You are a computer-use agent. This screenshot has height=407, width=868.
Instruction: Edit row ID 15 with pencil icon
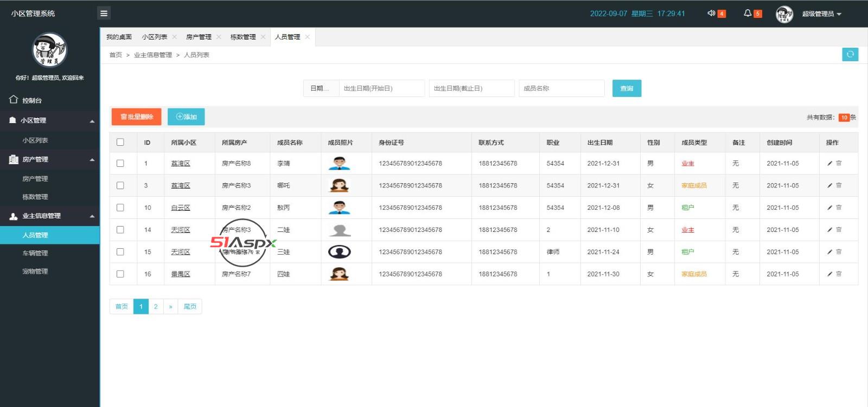tap(829, 252)
